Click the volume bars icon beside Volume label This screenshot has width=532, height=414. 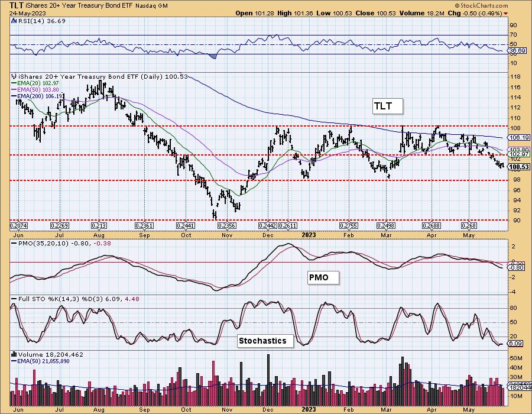(x=14, y=354)
